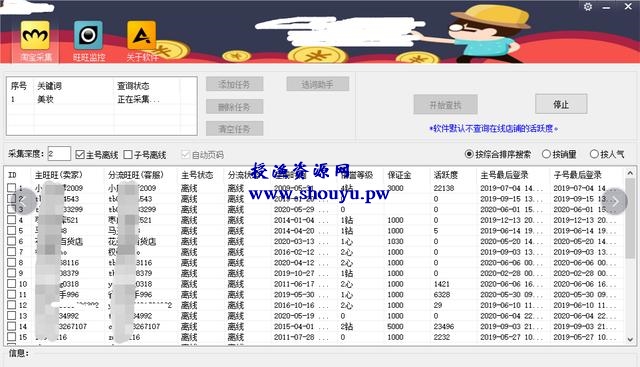The image size is (640, 367).
Task: Open the settings gear in title bar
Action: pos(588,7)
